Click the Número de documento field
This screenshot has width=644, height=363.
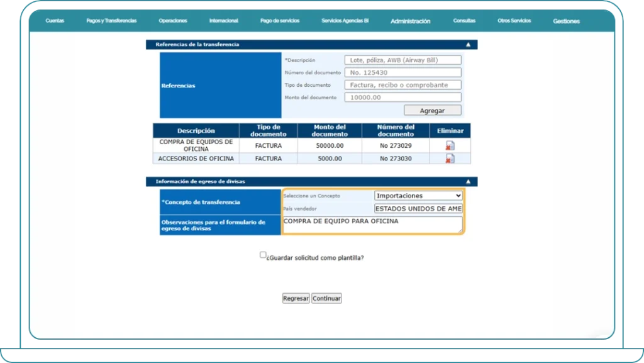[x=402, y=72]
